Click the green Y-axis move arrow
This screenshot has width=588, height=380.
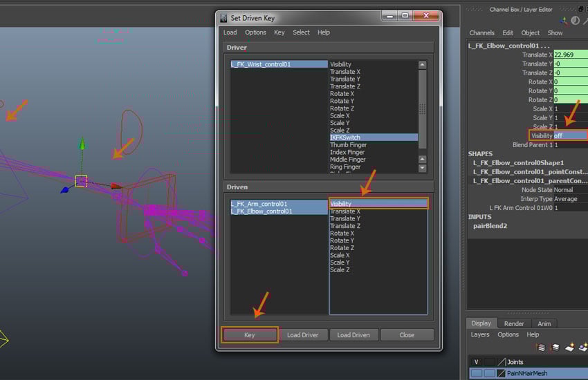(82, 144)
